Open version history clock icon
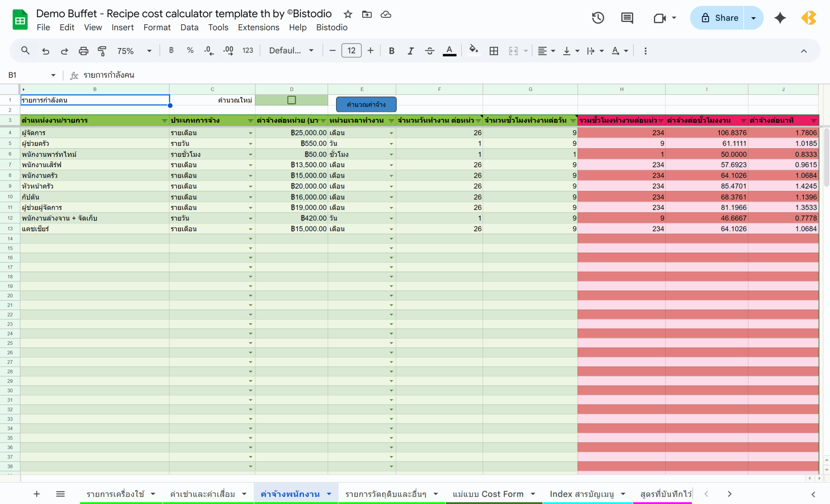Viewport: 830px width, 504px height. point(598,18)
